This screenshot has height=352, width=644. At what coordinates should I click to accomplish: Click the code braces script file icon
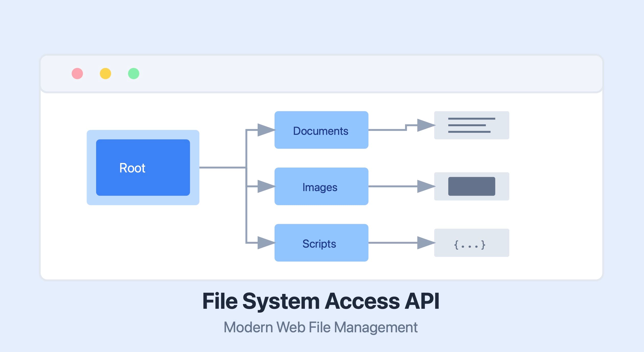click(x=471, y=243)
